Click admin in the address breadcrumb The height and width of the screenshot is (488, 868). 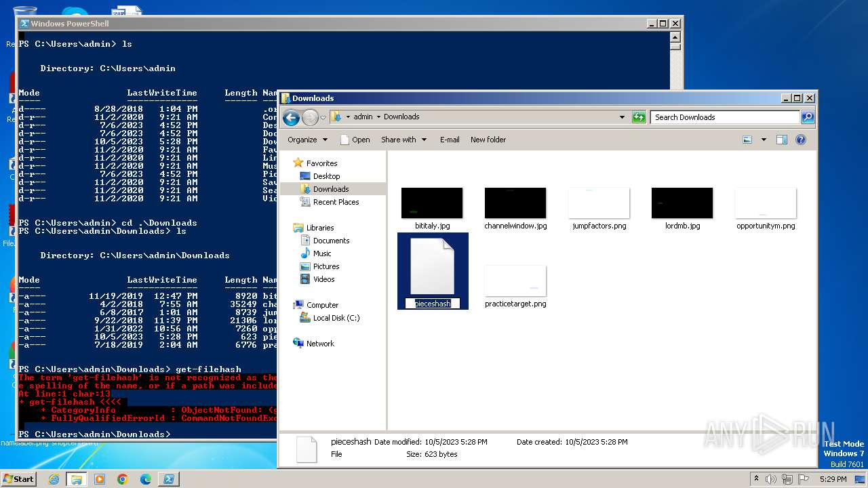click(363, 117)
